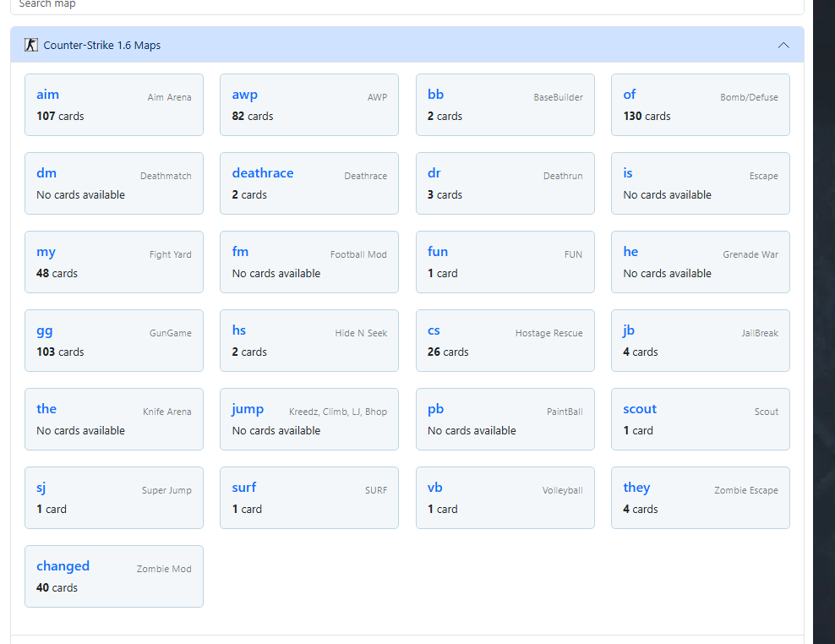Select the dr Deathrun category
The height and width of the screenshot is (644, 835).
pos(505,183)
